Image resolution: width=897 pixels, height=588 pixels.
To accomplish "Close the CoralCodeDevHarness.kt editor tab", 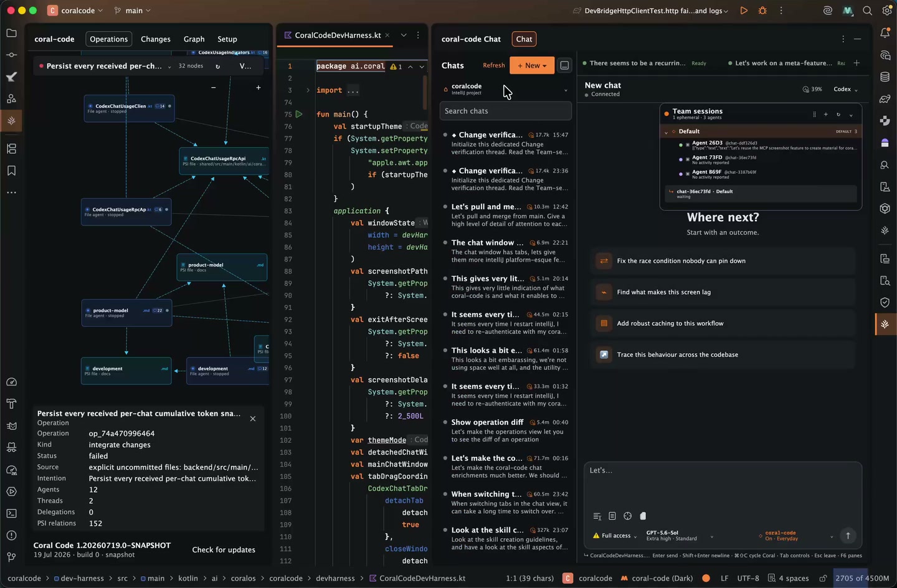I will point(387,36).
